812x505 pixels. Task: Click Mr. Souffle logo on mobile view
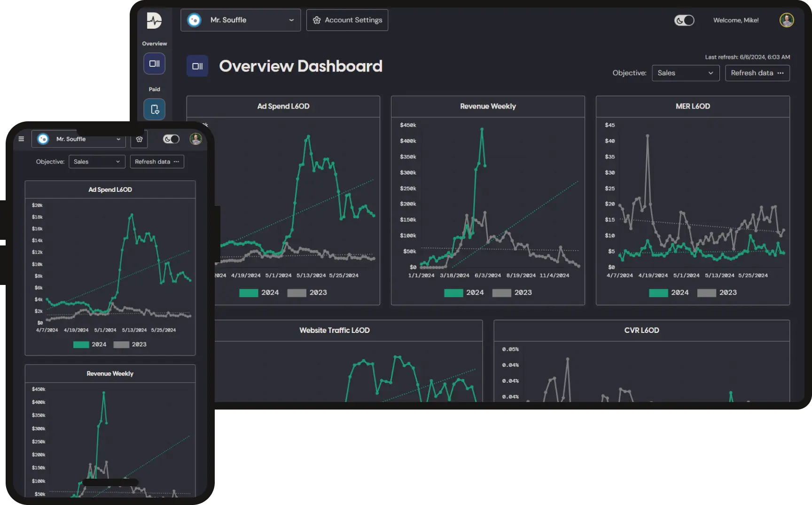pyautogui.click(x=43, y=139)
